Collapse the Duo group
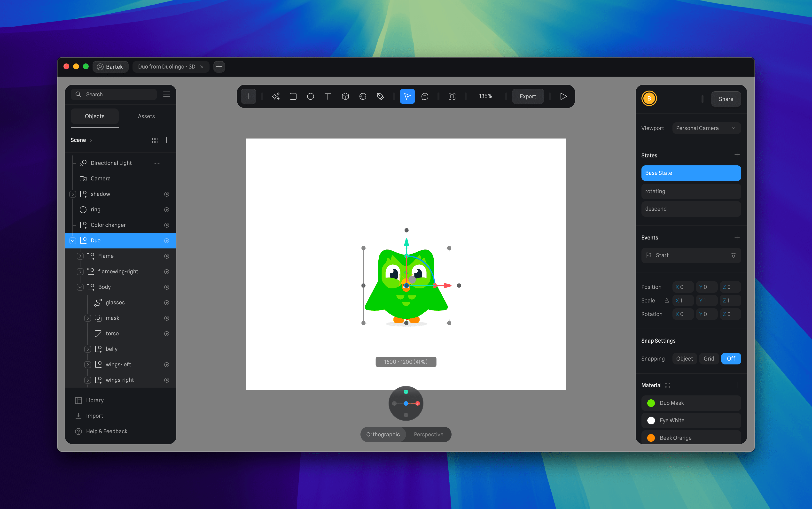 pyautogui.click(x=73, y=241)
